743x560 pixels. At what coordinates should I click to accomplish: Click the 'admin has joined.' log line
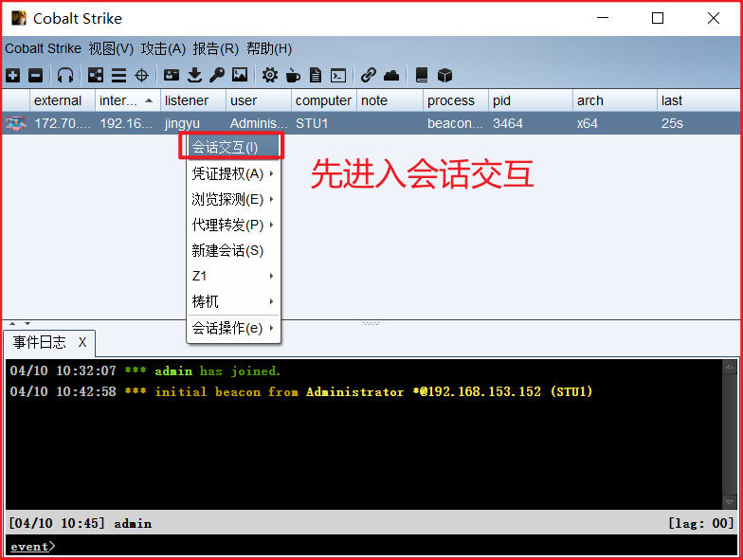146,371
